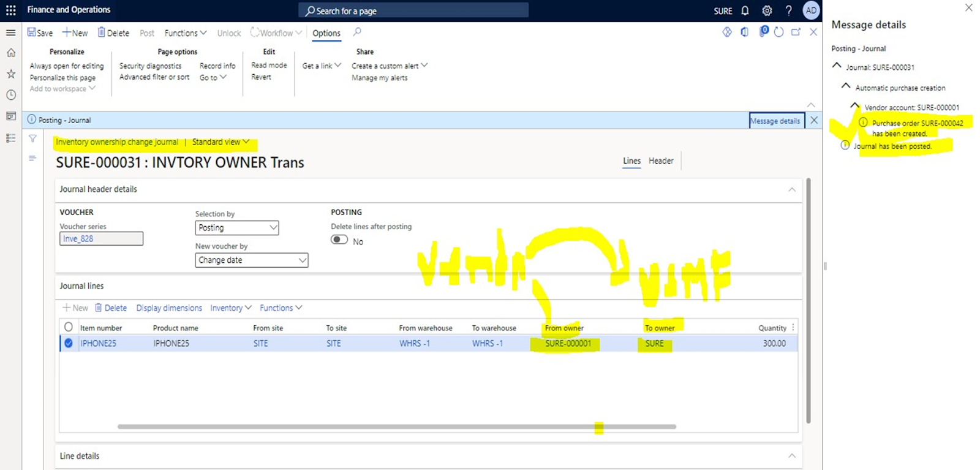
Task: Open the related information lines icon
Action: pyautogui.click(x=32, y=158)
